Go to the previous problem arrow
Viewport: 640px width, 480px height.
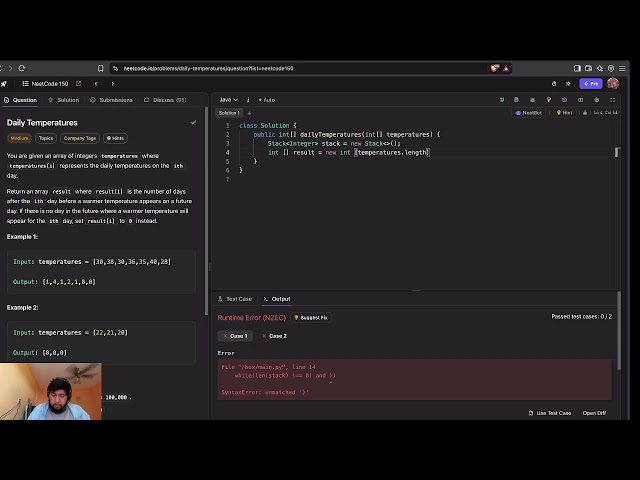coord(96,84)
